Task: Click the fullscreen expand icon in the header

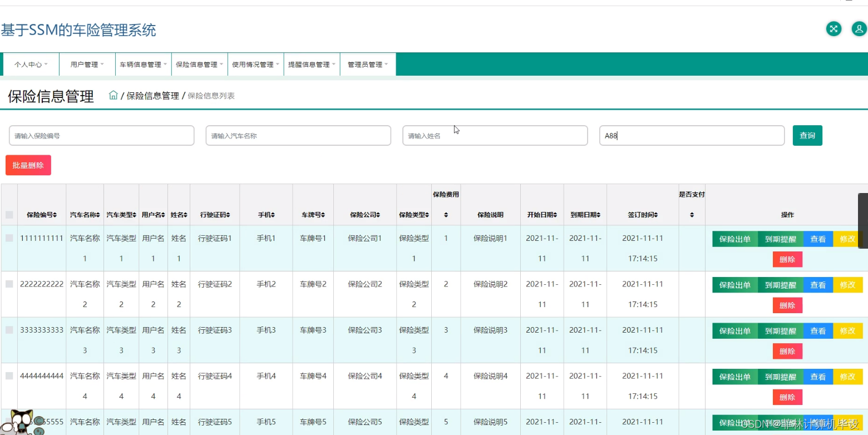Action: coord(834,28)
